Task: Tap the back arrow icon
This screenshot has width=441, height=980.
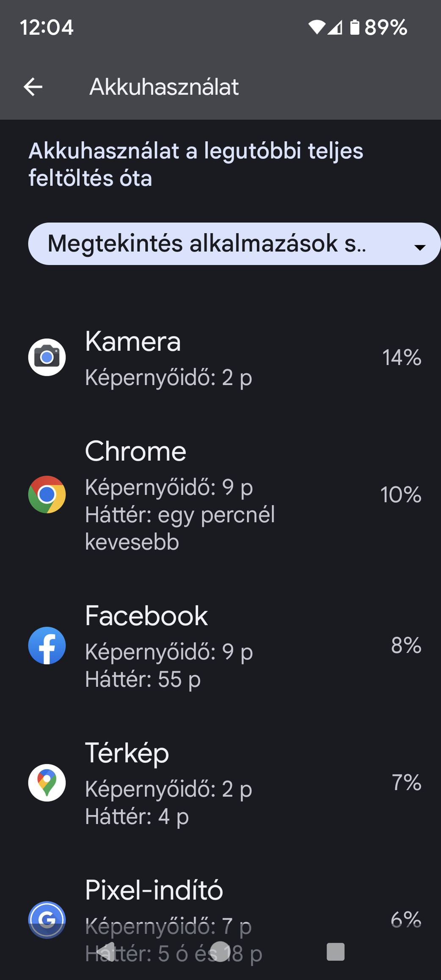Action: 33,87
